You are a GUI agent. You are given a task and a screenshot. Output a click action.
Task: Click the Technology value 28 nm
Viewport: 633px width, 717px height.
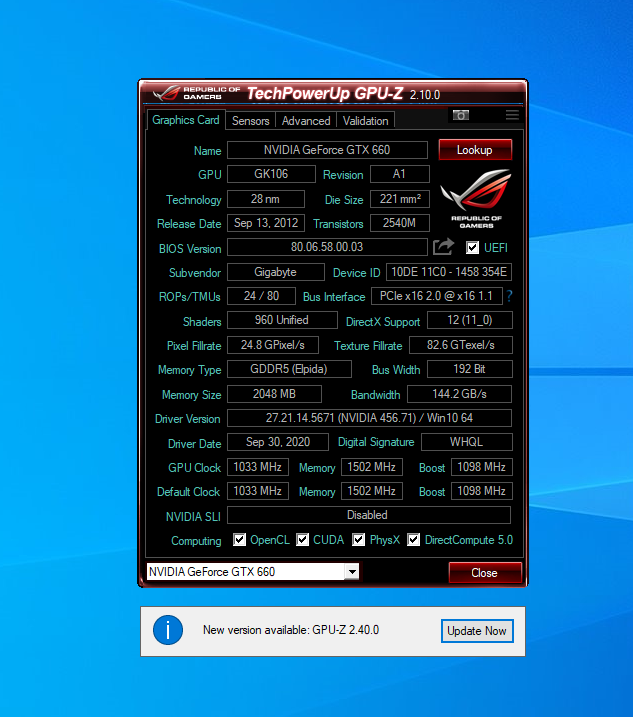266,199
